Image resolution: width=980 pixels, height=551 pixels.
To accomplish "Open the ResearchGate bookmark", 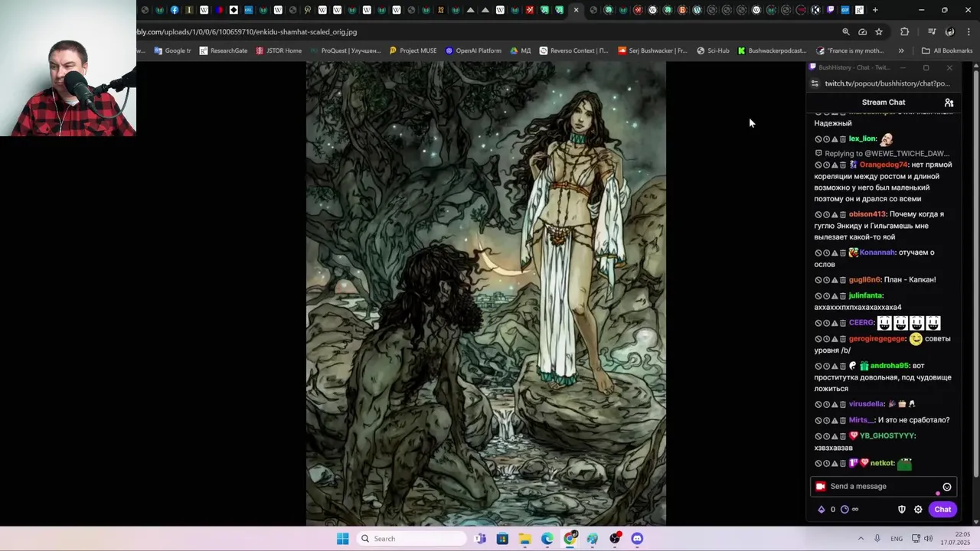I will [x=224, y=51].
